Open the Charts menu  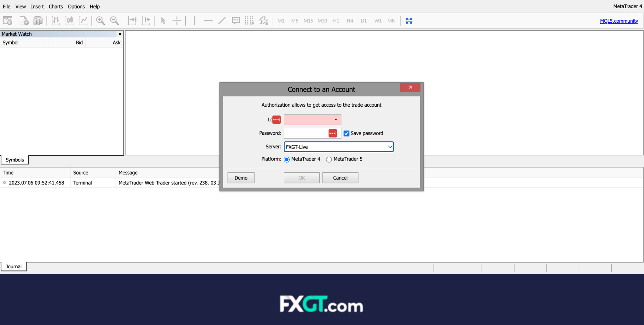(56, 6)
